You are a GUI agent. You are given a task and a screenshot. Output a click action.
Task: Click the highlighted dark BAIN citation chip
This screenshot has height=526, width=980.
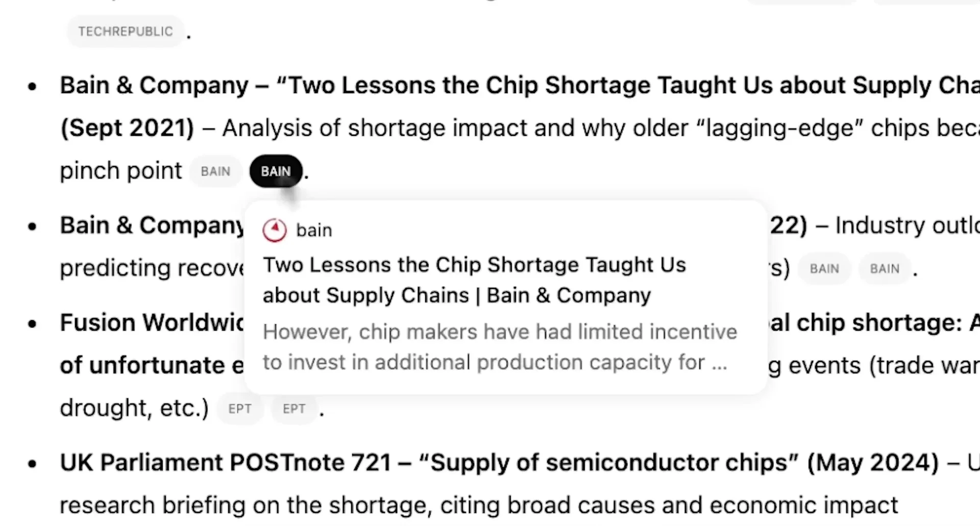coord(276,171)
